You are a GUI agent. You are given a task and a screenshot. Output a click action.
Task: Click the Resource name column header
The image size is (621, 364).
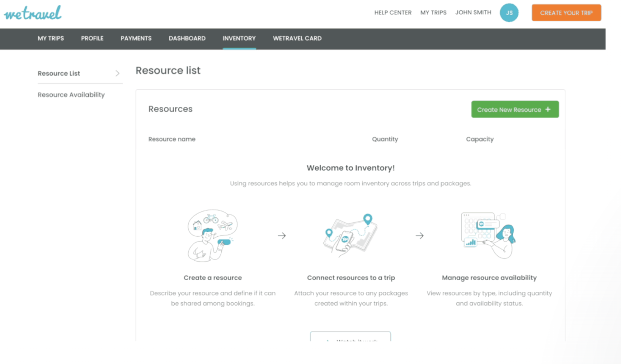pyautogui.click(x=172, y=139)
